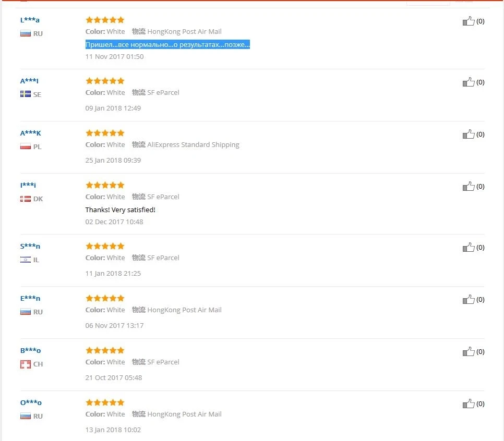Click reviewer name O***o
This screenshot has width=504, height=441.
point(31,402)
